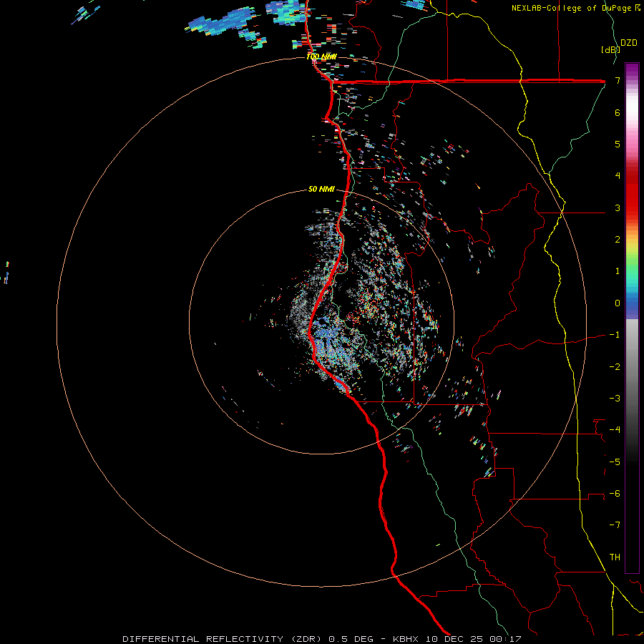Click the 4 value on color scale
The width and height of the screenshot is (644, 644).
click(x=618, y=176)
